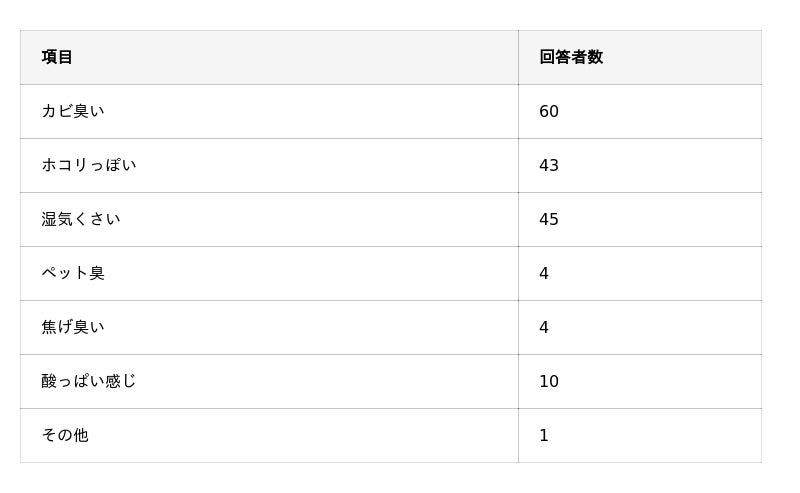This screenshot has height=493, width=800.
Task: Select the ペット臭 item cell
Action: pos(73,273)
